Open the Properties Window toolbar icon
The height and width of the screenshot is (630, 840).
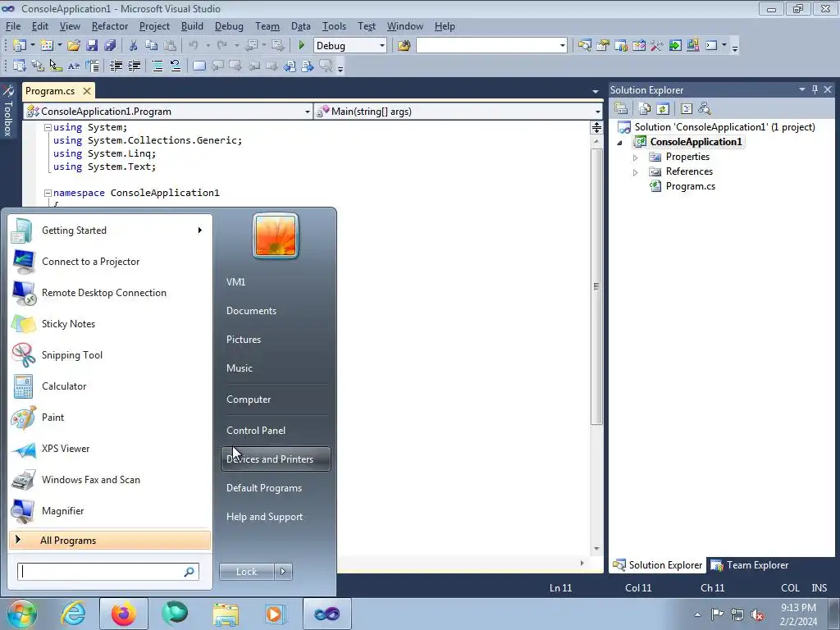[x=603, y=46]
